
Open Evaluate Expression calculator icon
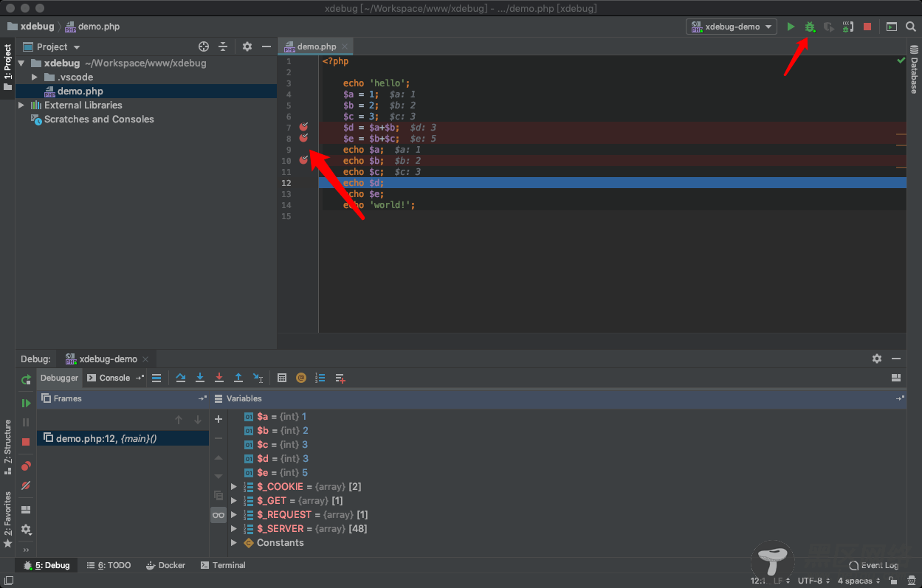click(x=282, y=378)
